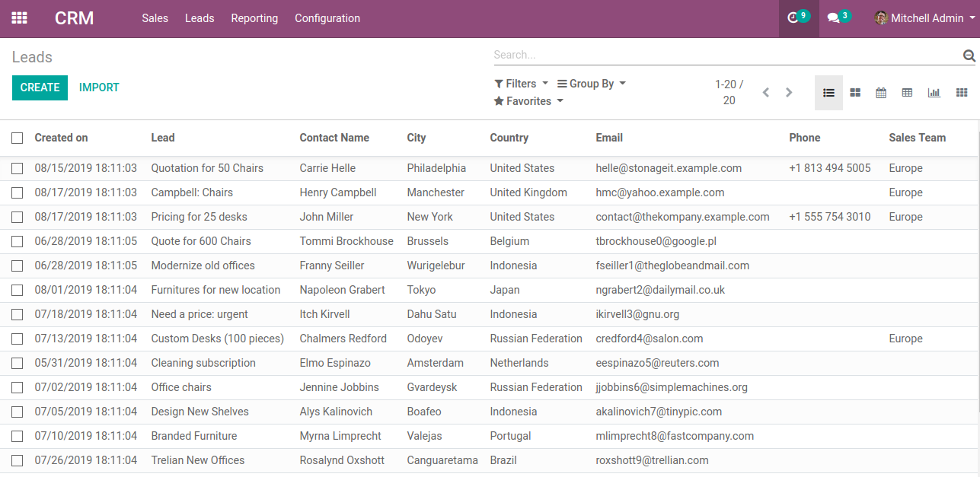The height and width of the screenshot is (477, 980).
Task: Expand the Filters dropdown
Action: pyautogui.click(x=521, y=84)
